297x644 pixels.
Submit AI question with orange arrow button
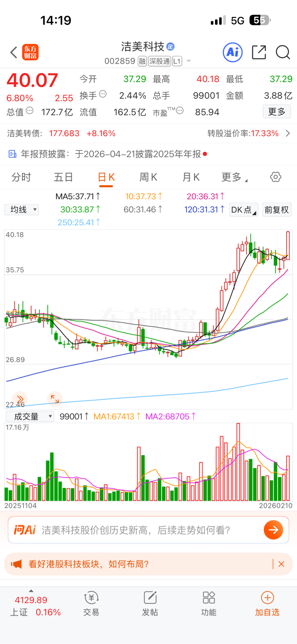(x=273, y=530)
